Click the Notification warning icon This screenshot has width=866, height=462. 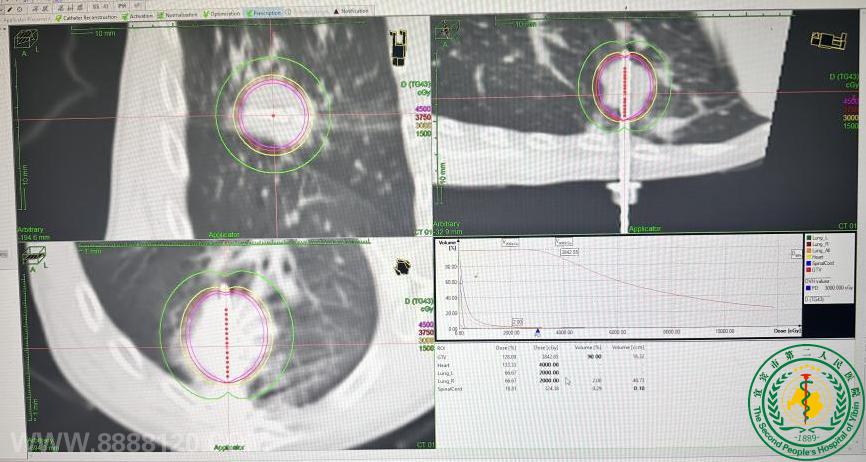coord(336,11)
